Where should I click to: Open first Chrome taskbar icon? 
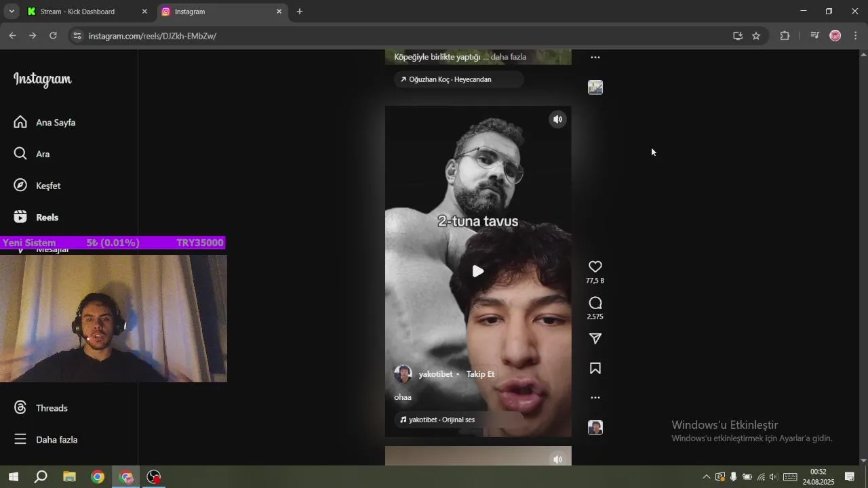click(x=98, y=477)
